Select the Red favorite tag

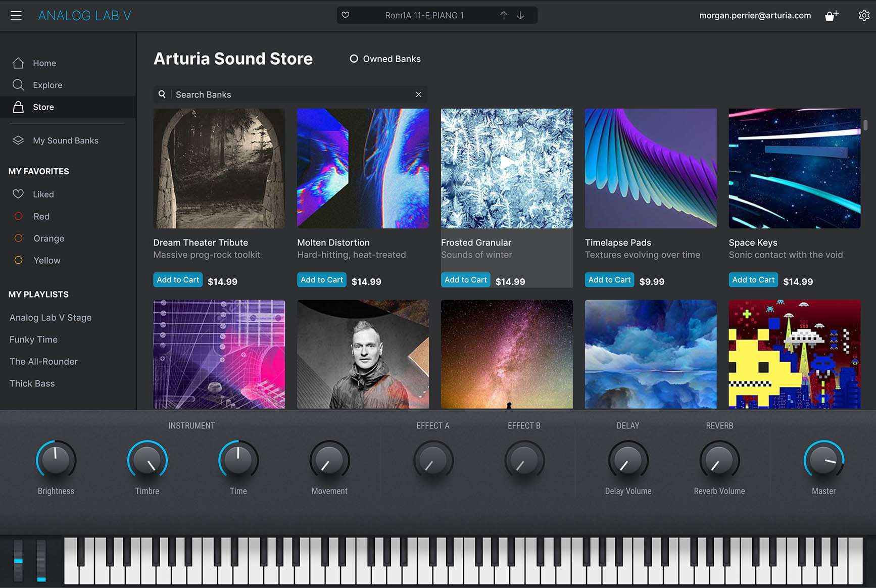[x=19, y=216]
